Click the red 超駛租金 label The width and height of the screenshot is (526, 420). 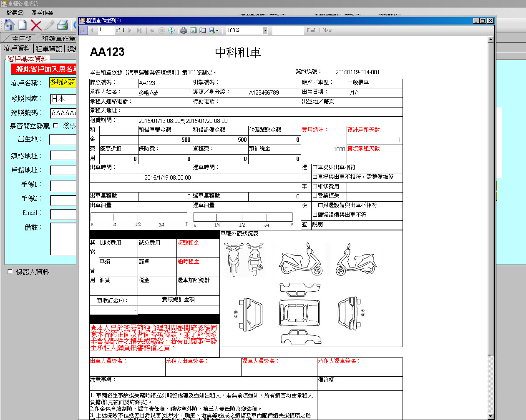tap(188, 242)
